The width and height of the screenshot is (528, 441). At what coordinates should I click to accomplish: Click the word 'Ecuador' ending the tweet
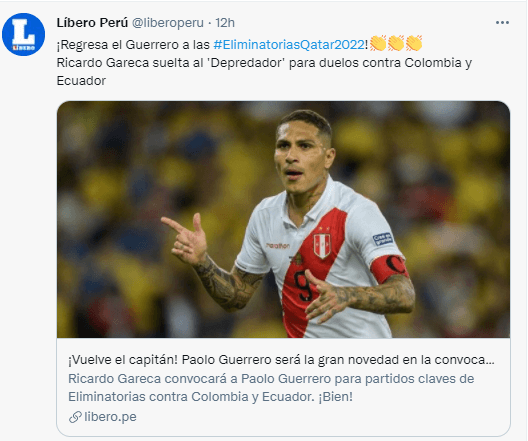point(81,81)
